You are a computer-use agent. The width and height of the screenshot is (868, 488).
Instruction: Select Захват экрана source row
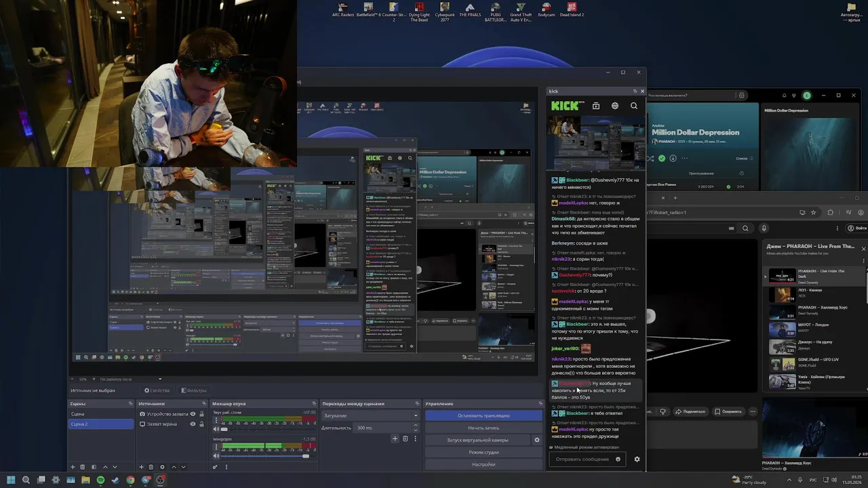[172, 424]
